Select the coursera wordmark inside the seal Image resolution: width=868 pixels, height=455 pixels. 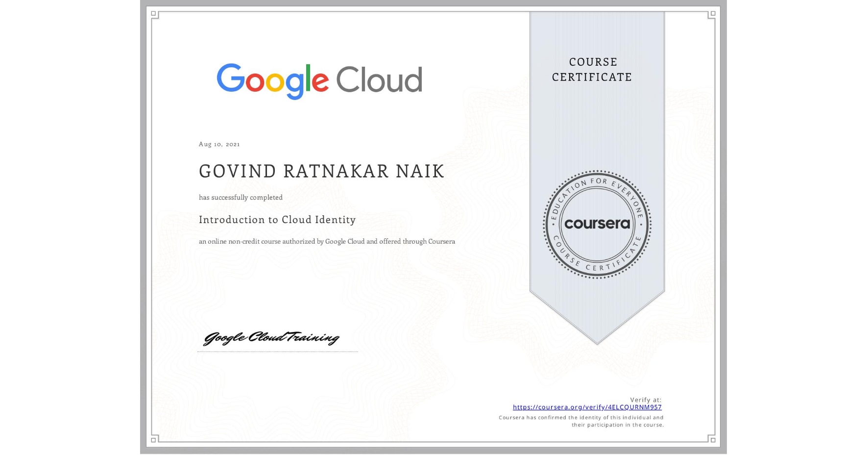[x=597, y=224]
